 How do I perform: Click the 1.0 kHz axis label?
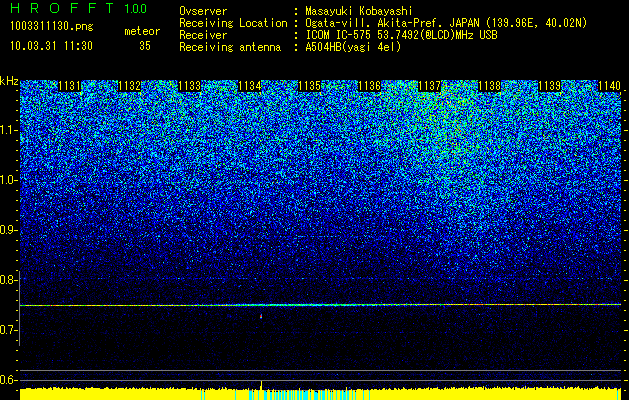click(8, 180)
